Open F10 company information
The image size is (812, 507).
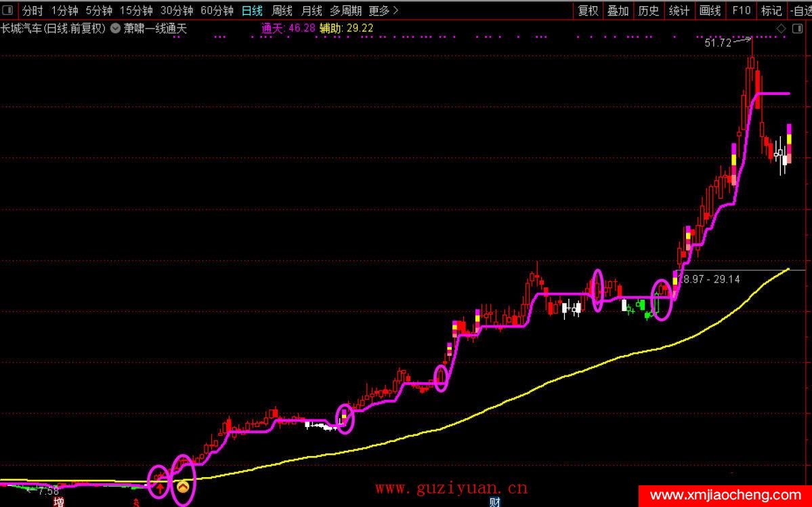coord(741,11)
